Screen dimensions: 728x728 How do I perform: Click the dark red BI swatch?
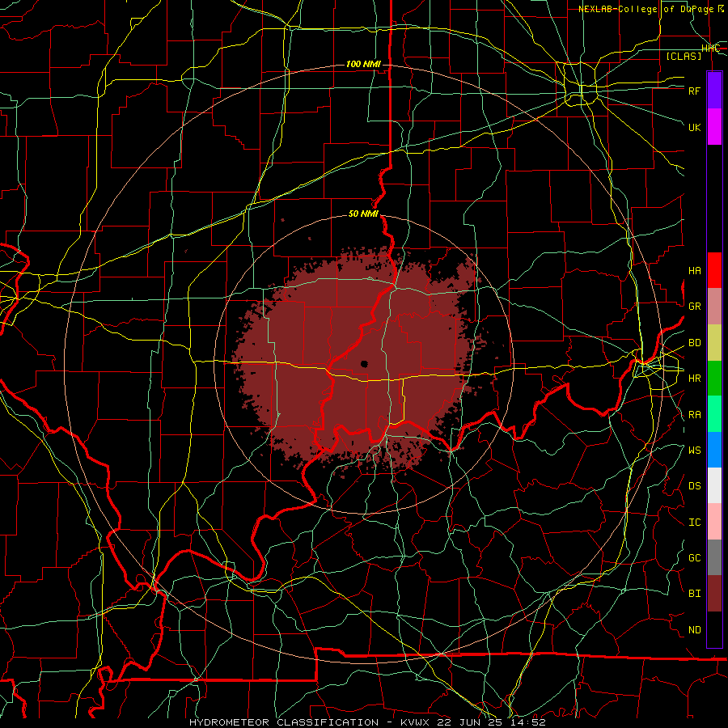(714, 594)
